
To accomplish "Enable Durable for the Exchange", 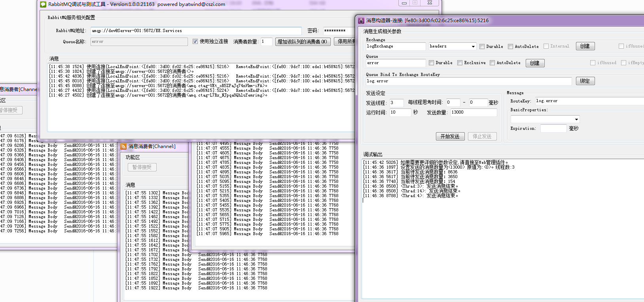I will pyautogui.click(x=482, y=47).
